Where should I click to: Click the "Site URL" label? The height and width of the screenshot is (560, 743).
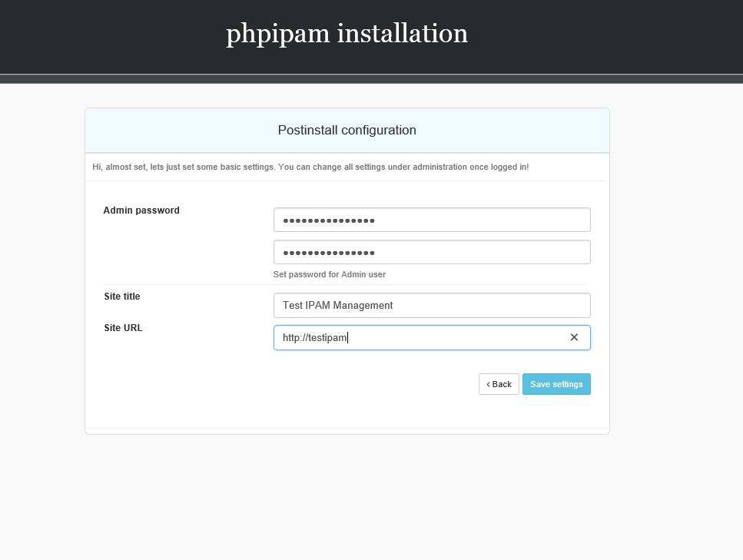click(123, 328)
